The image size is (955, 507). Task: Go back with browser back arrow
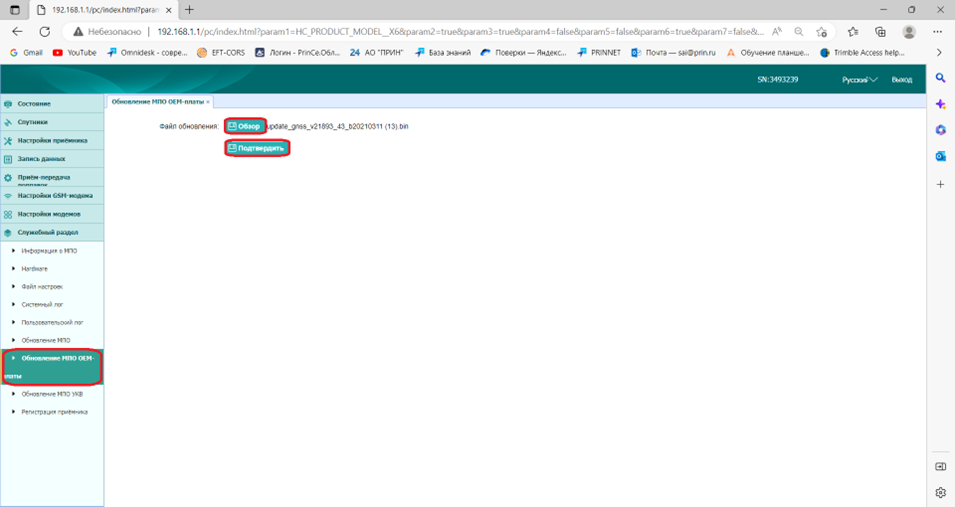pyautogui.click(x=17, y=32)
